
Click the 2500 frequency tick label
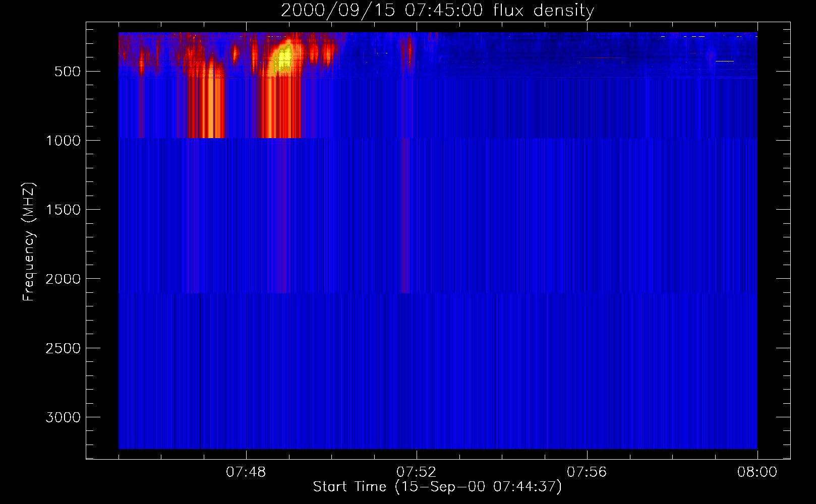[63, 348]
